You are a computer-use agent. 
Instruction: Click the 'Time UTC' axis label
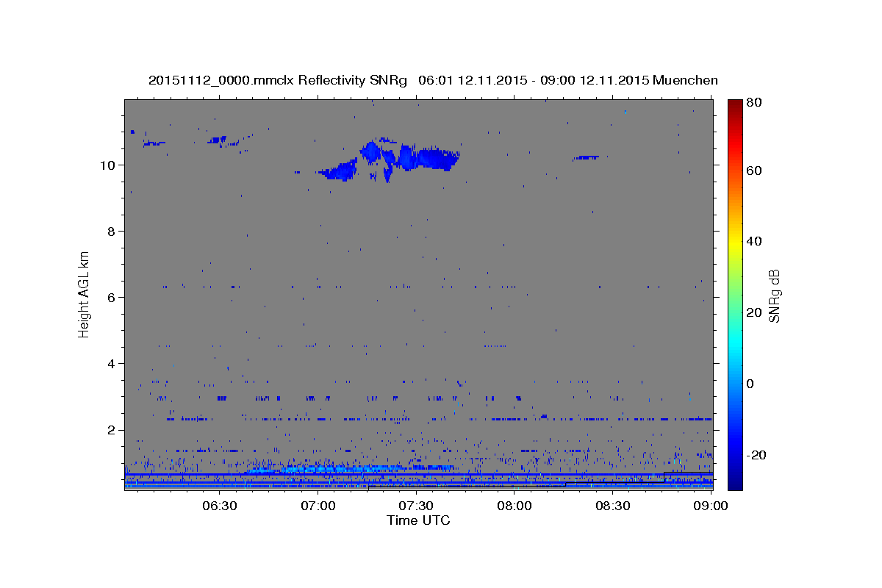418,520
